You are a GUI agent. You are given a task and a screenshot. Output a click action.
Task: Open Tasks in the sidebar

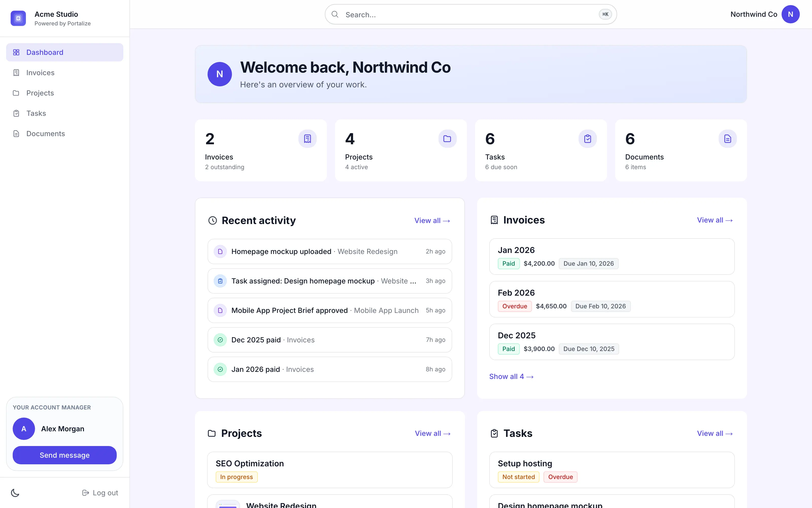[64, 113]
